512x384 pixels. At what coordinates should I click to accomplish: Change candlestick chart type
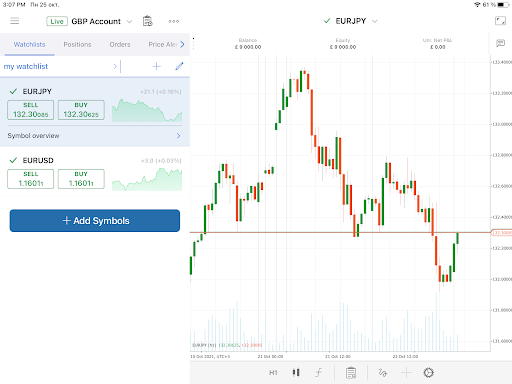(296, 372)
